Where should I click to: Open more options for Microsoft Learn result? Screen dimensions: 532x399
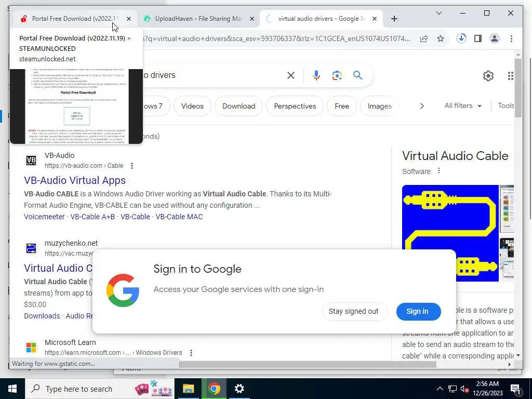tap(191, 353)
